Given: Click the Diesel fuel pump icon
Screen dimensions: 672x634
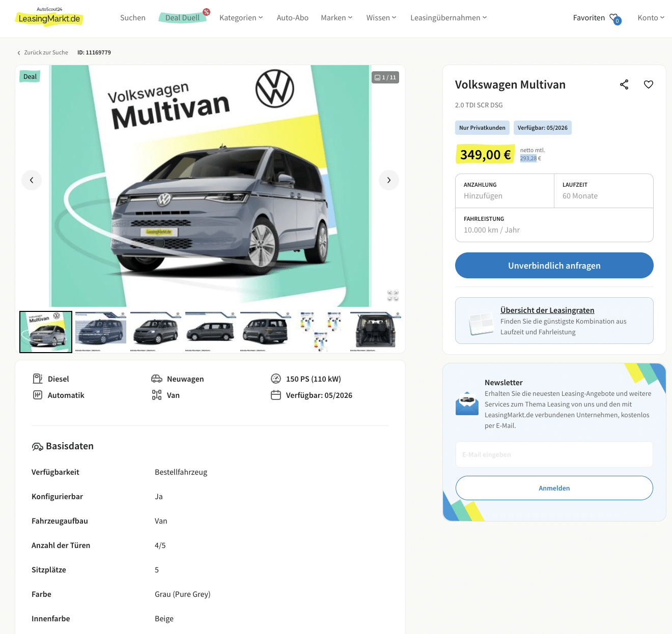Looking at the screenshot, I should click(38, 379).
